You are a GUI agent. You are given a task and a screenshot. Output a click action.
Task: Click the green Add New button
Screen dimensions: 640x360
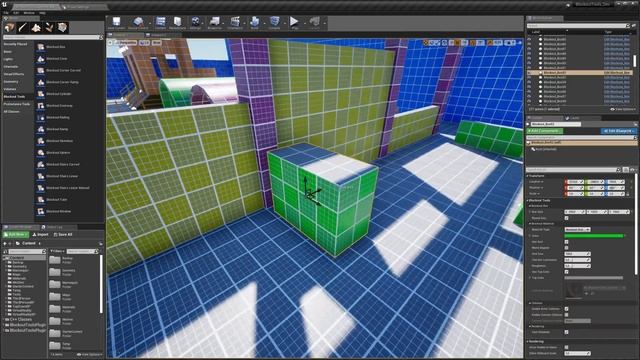(x=16, y=235)
